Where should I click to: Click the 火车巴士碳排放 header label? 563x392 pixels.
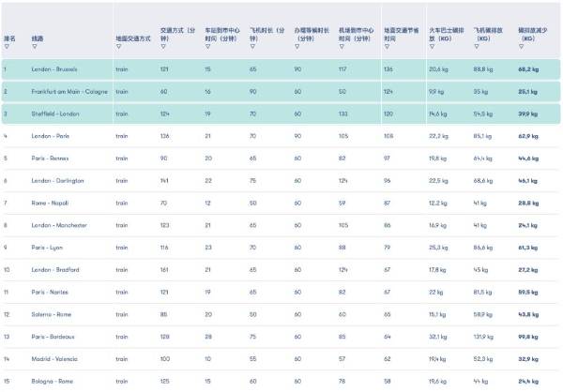[447, 34]
